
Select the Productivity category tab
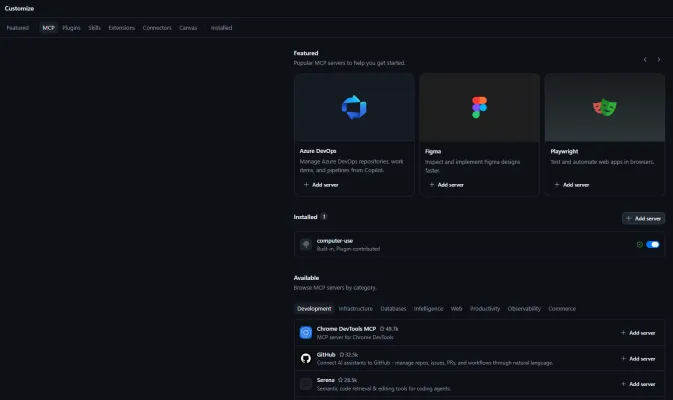click(485, 309)
